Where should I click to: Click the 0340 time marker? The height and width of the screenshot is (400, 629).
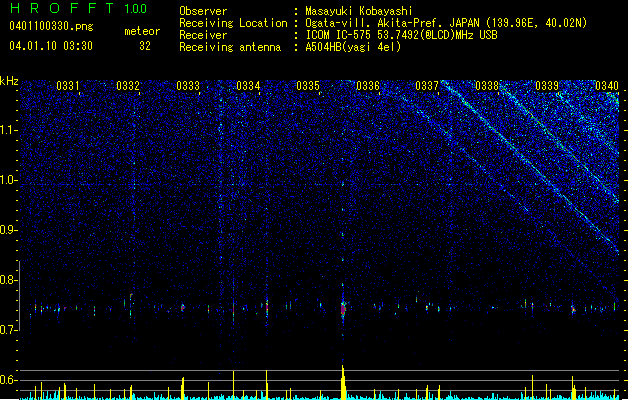[x=607, y=86]
